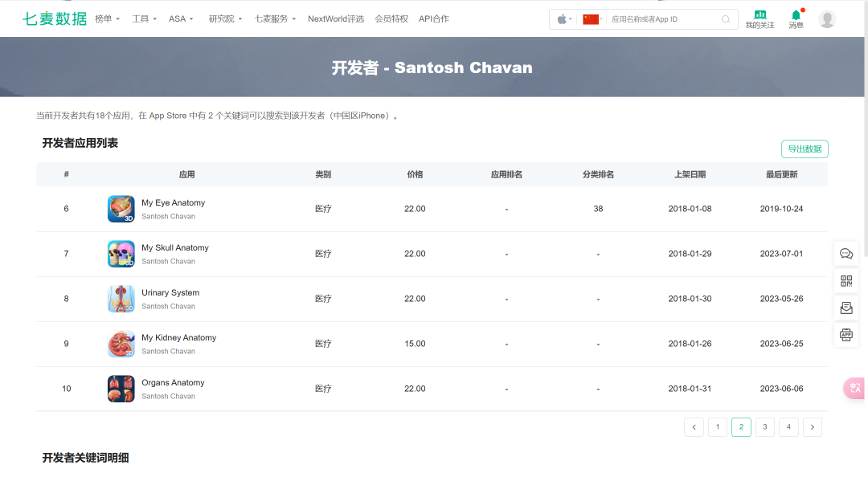The width and height of the screenshot is (868, 477).
Task: Open the feedback inbox sidebar icon
Action: click(846, 308)
